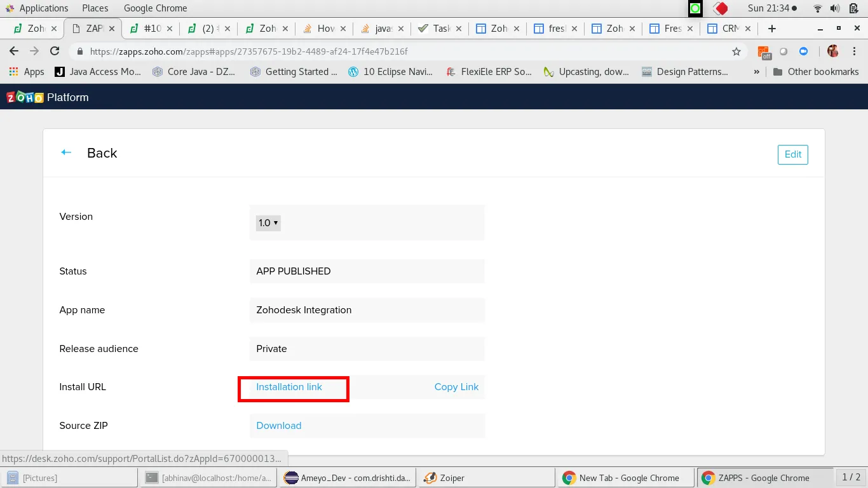This screenshot has width=868, height=488.
Task: Open the Design Patterns... bookmark
Action: (x=685, y=72)
